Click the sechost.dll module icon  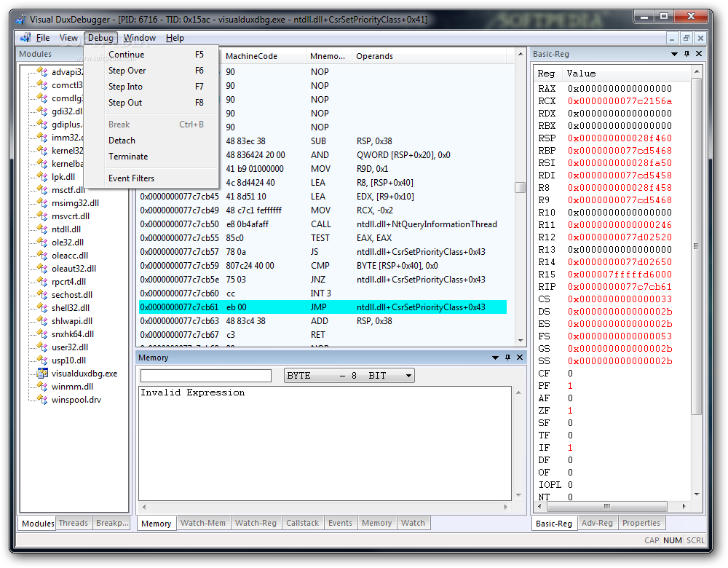click(42, 294)
